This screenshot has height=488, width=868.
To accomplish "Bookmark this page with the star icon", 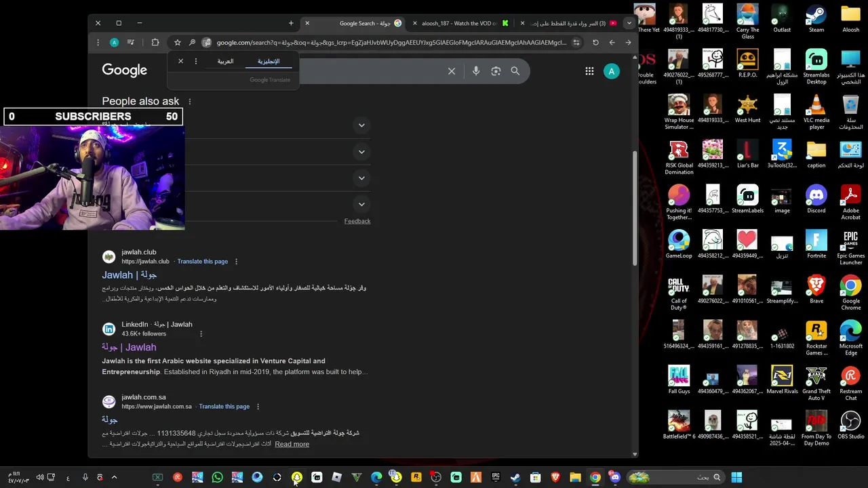I will click(177, 43).
